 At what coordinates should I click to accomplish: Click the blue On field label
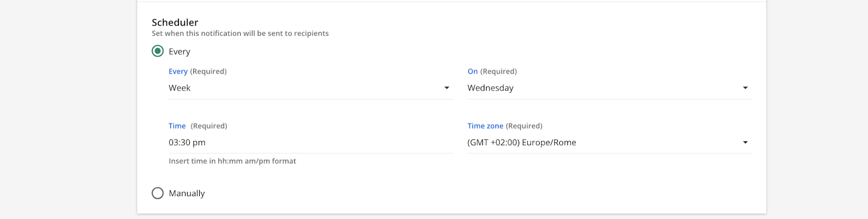point(473,72)
